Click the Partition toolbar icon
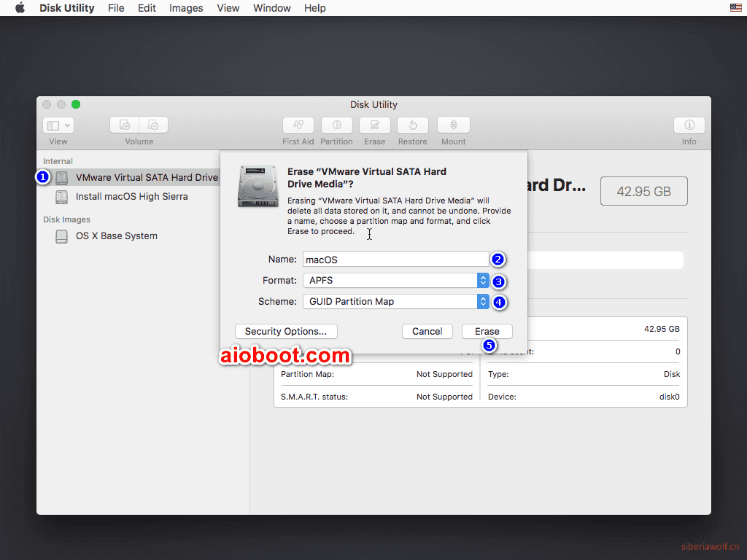Screen dimensions: 747x560 point(337,125)
